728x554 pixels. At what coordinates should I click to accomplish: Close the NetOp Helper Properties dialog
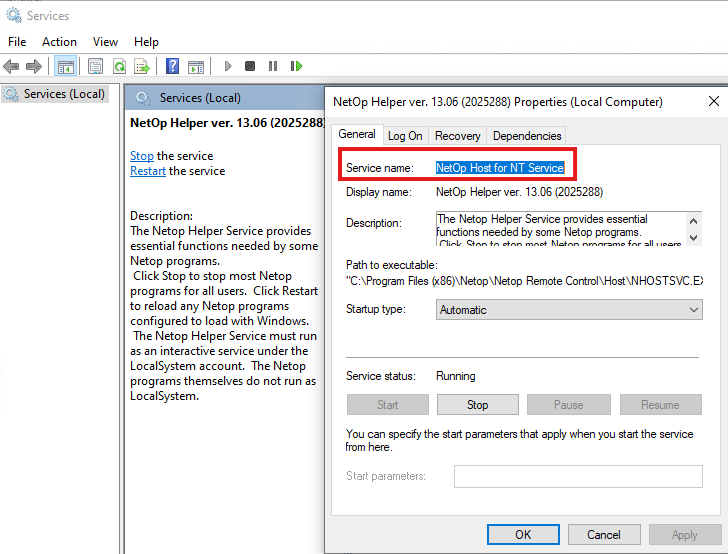coord(714,101)
